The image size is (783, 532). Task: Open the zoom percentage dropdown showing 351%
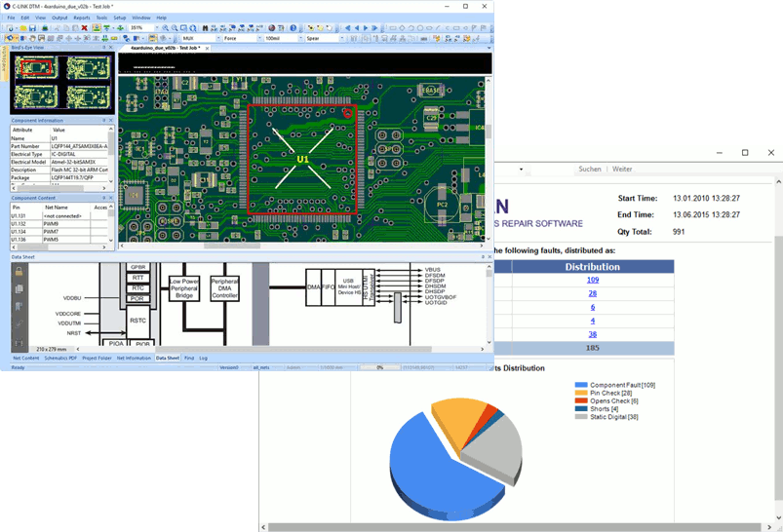tap(157, 28)
